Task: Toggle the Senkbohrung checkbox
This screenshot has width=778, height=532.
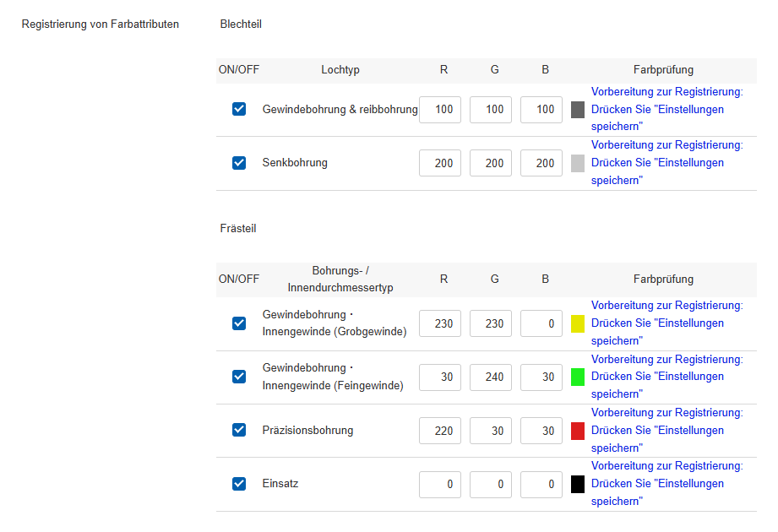Action: click(x=239, y=163)
